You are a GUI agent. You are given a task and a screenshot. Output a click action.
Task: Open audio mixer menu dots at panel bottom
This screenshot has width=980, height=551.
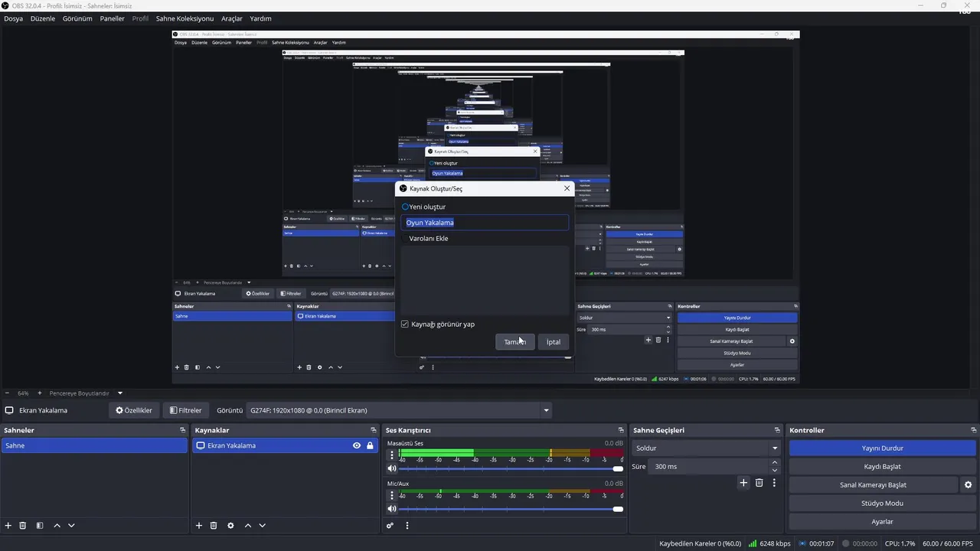pyautogui.click(x=407, y=526)
